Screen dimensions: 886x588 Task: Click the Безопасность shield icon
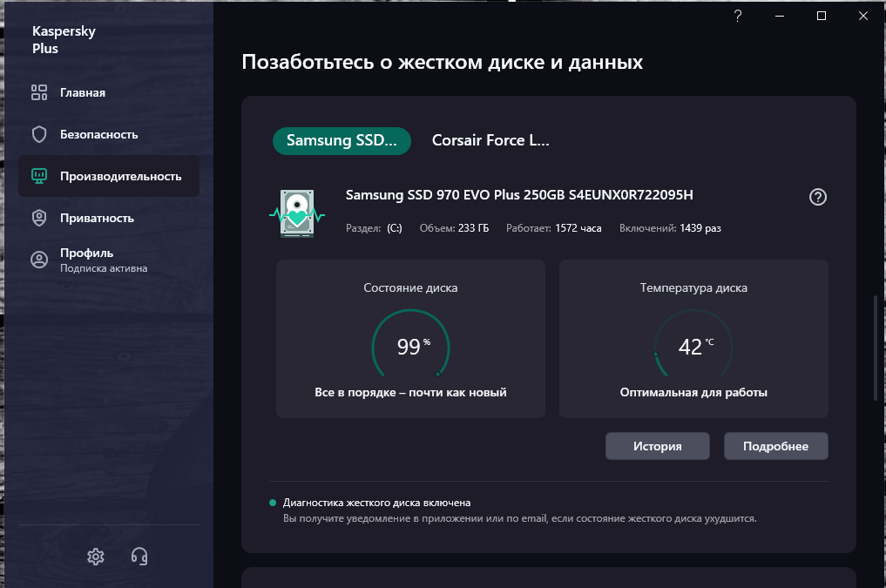(x=39, y=134)
